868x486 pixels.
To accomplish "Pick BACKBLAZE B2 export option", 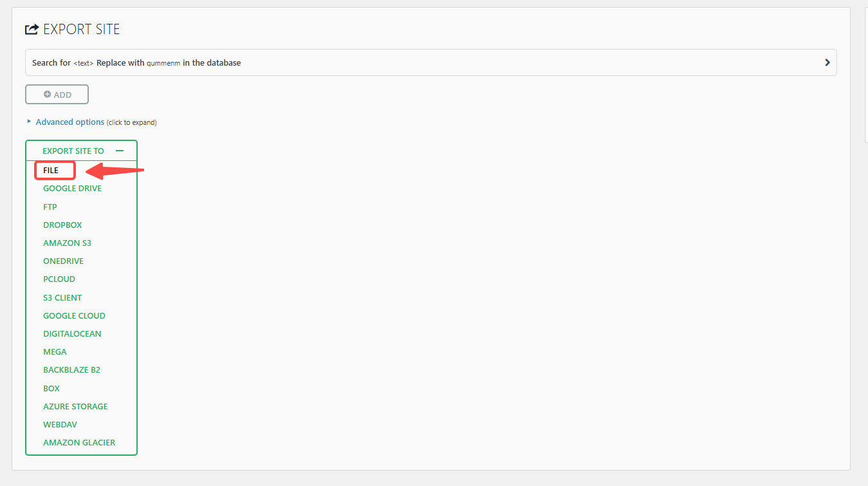I will (x=71, y=369).
